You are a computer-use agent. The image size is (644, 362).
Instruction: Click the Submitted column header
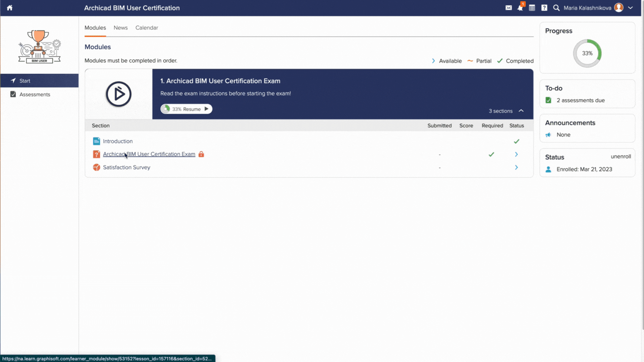click(439, 126)
